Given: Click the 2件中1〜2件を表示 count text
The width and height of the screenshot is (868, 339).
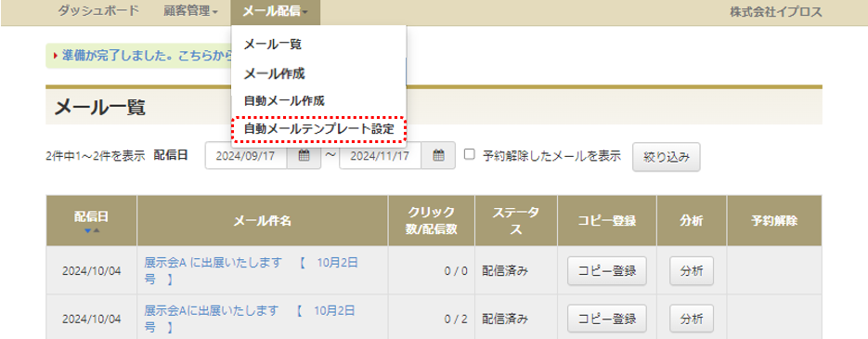Looking at the screenshot, I should point(96,156).
